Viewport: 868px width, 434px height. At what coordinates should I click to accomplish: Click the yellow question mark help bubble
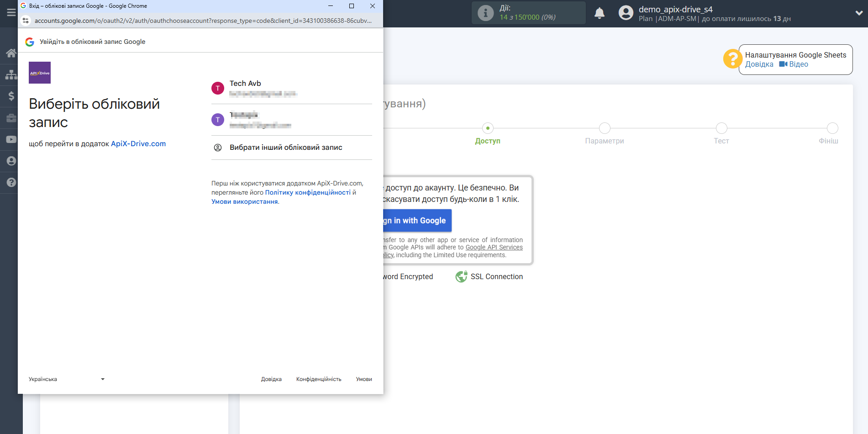(732, 59)
